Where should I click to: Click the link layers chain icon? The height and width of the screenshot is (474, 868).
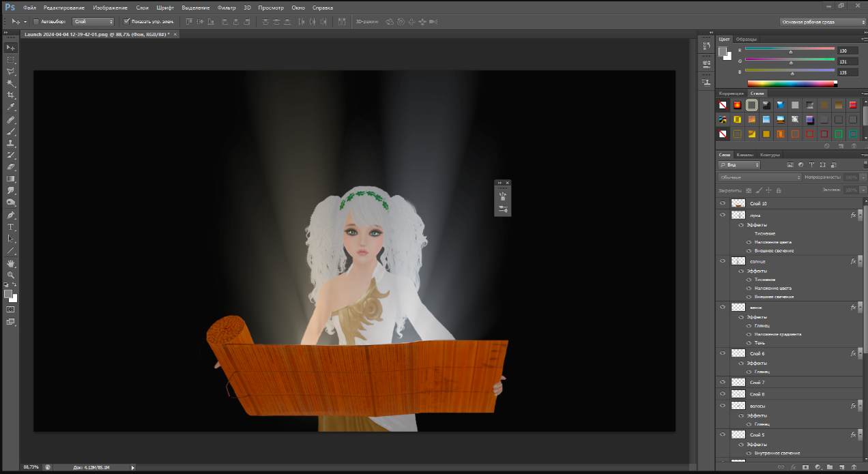pyautogui.click(x=781, y=467)
